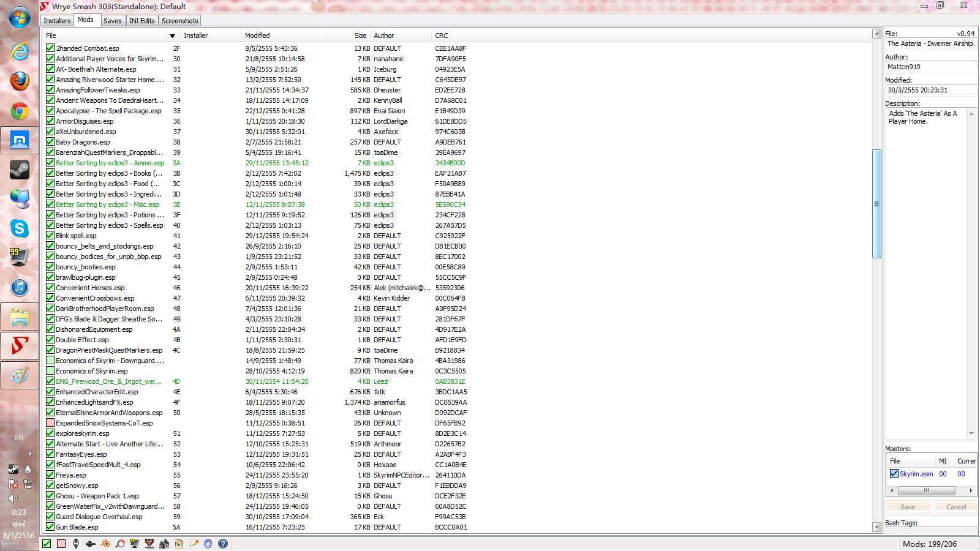Toggle the Apocalypse - The Spell Package.esp checkbox
The width and height of the screenshot is (980, 551).
50,110
